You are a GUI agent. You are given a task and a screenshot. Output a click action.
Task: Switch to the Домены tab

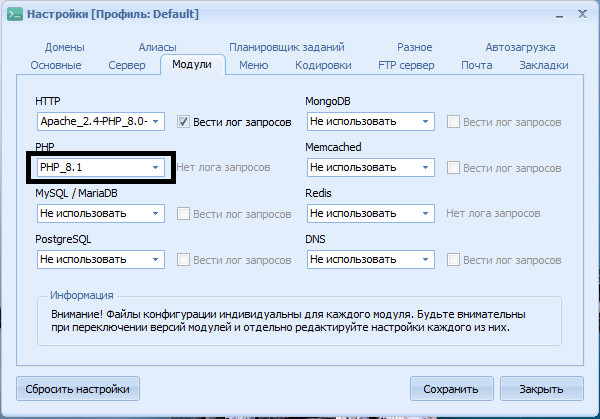pyautogui.click(x=64, y=47)
